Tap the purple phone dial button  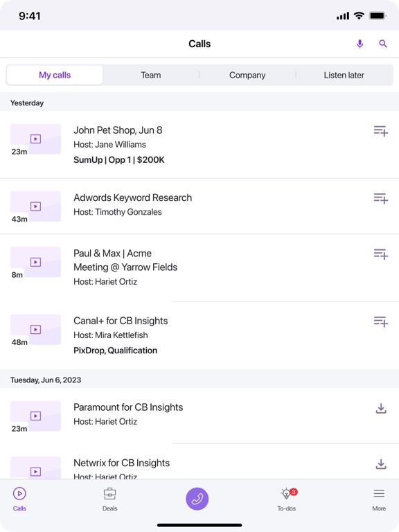(x=197, y=499)
